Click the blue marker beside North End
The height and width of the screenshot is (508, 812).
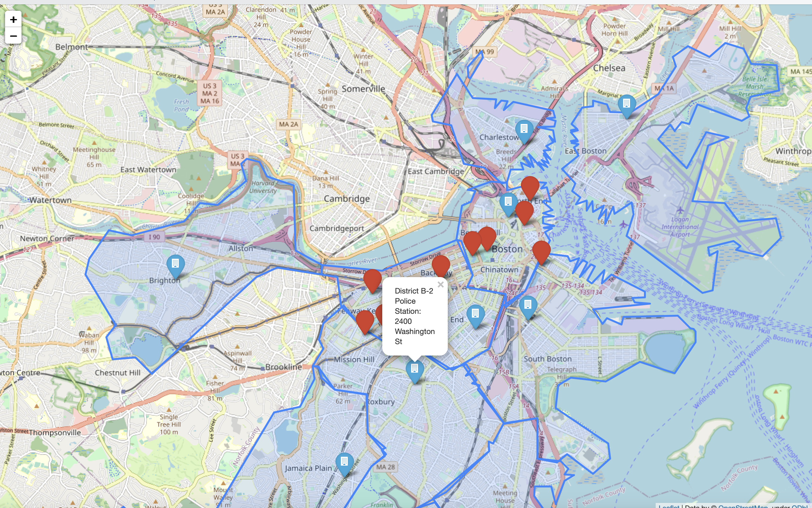point(508,201)
